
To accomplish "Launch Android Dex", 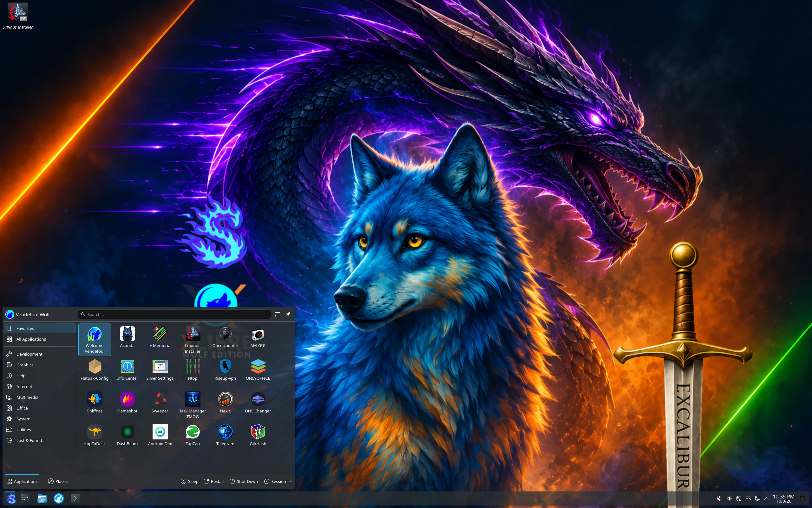I will click(160, 435).
